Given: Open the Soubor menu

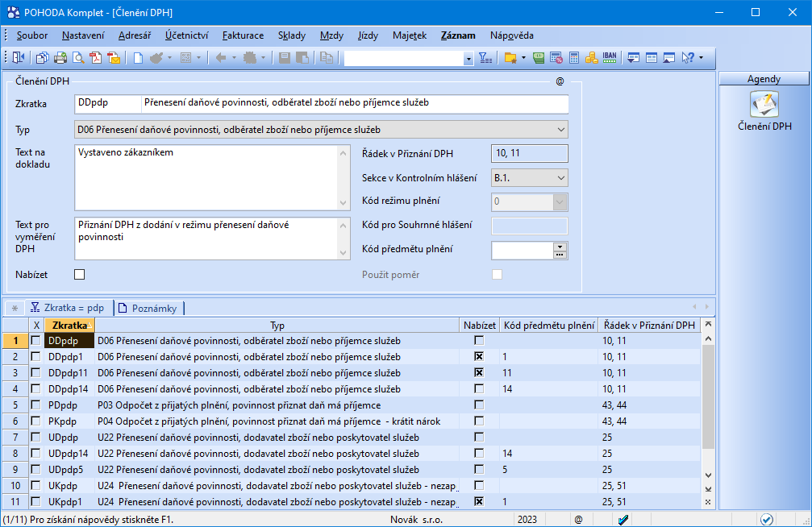Looking at the screenshot, I should pyautogui.click(x=32, y=35).
